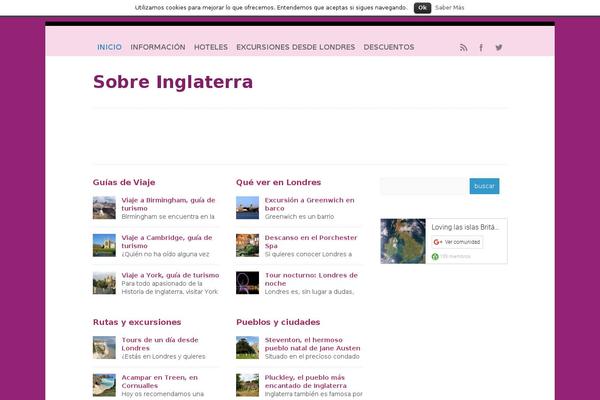Click the Cambridge article thumbnail

click(x=104, y=245)
